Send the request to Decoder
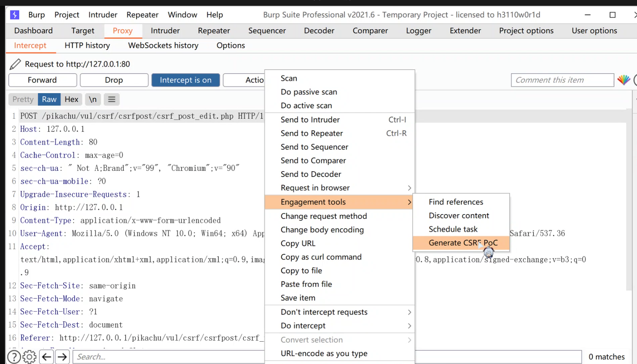This screenshot has height=364, width=637. (339, 174)
